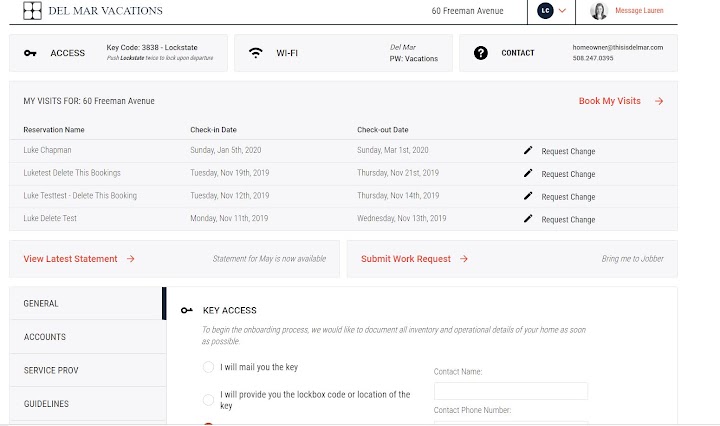Open the LC user account dropdown chevron
The image size is (720, 426).
click(x=562, y=11)
